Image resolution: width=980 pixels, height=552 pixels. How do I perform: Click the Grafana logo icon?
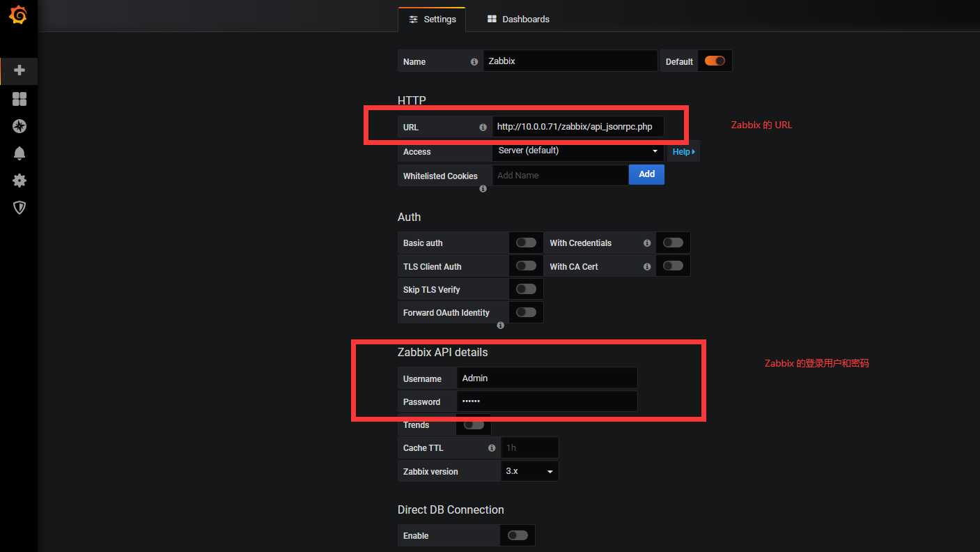19,15
